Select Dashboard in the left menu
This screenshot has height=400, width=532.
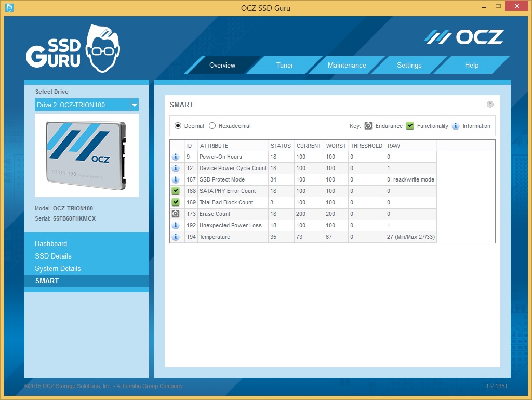(x=51, y=243)
